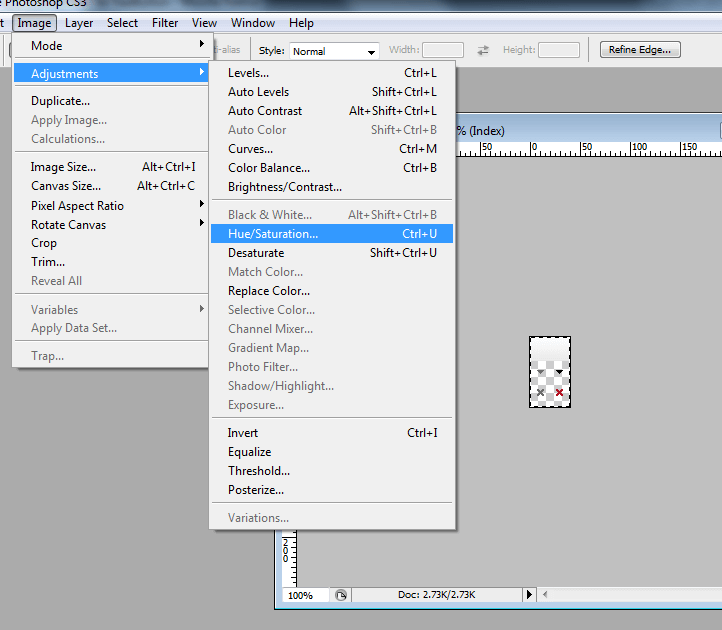The height and width of the screenshot is (630, 722).
Task: Click the scroll left arrow of horizontal scrollbar
Action: tap(544, 595)
